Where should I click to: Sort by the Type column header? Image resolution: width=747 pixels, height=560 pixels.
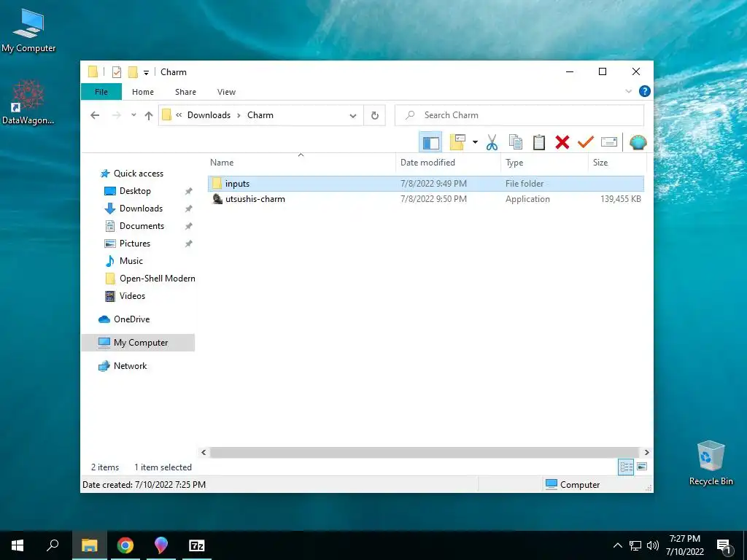point(544,163)
